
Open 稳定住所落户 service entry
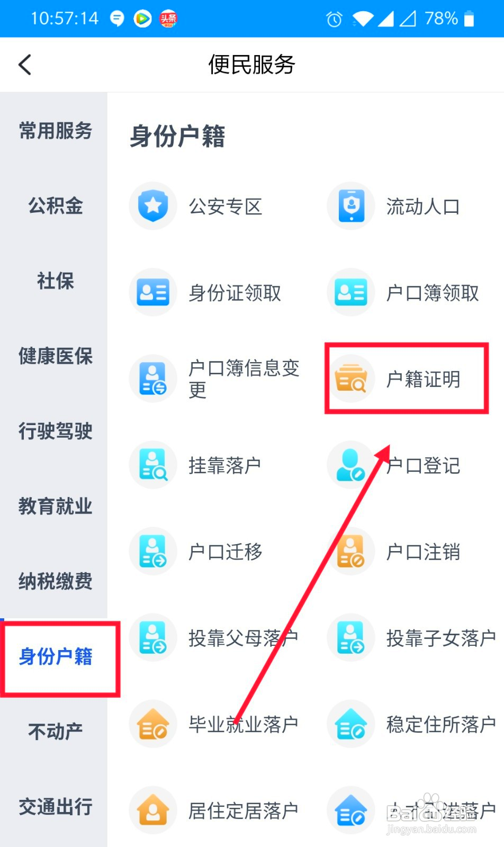coord(441,724)
